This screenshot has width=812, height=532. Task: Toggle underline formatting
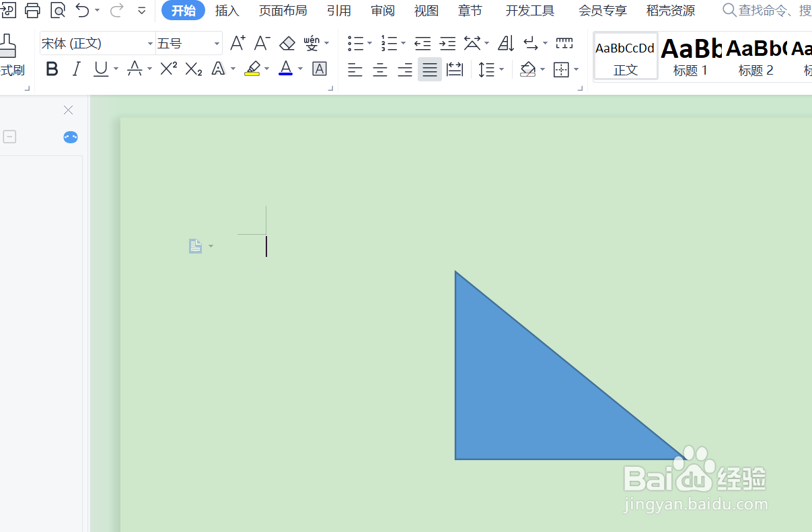101,69
